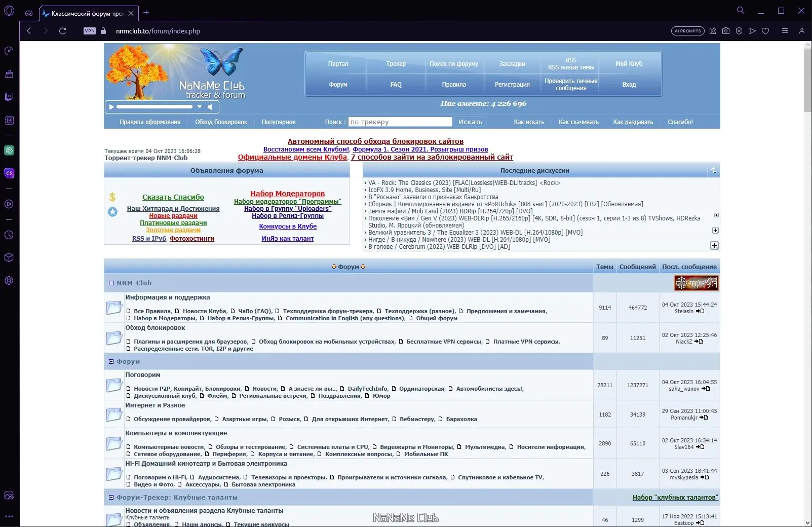Open Обход блокировок nav link

point(221,122)
